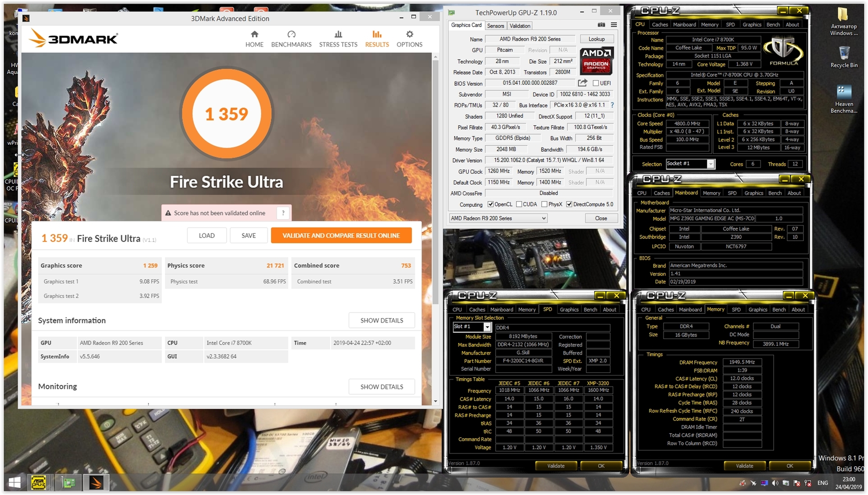Click the Driver Version field in GPU-Z
This screenshot has width=868, height=495.
(549, 160)
